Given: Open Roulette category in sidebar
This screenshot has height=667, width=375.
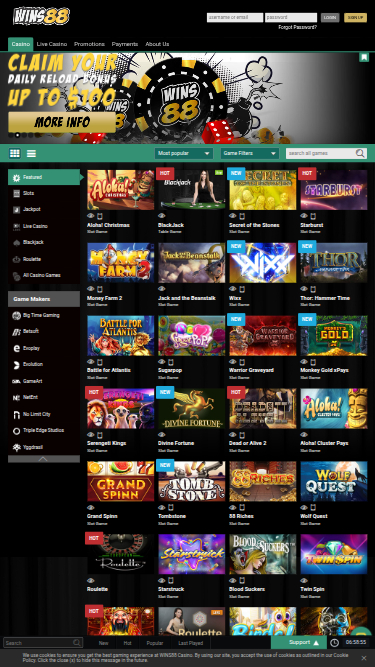Looking at the screenshot, I should point(44,259).
